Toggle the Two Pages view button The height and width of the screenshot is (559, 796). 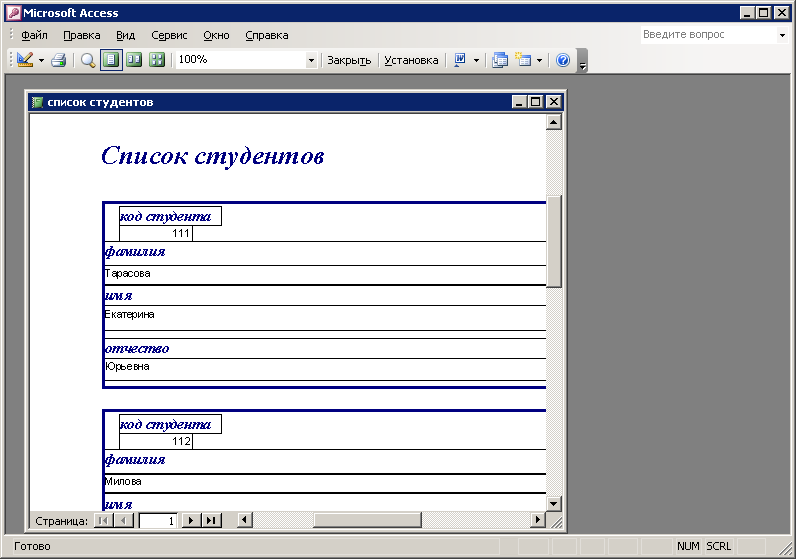tap(134, 60)
